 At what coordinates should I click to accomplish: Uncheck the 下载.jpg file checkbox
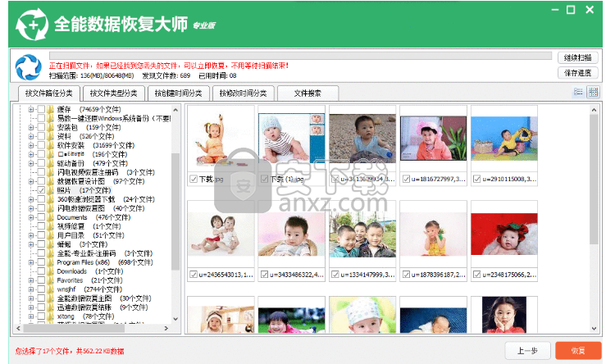[x=194, y=179]
